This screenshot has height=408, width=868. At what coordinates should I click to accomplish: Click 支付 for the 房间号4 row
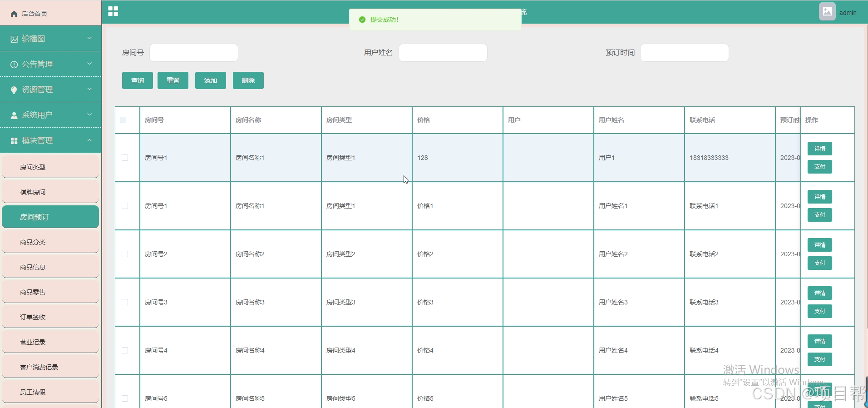[820, 359]
